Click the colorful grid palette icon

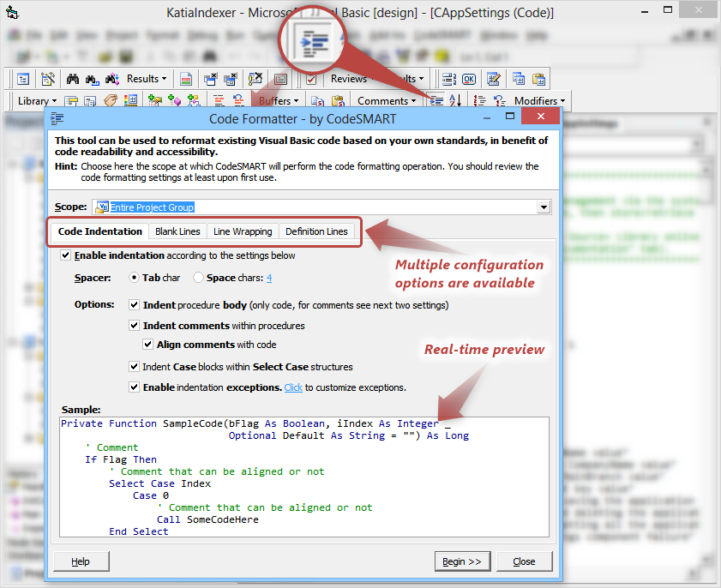coord(131,100)
